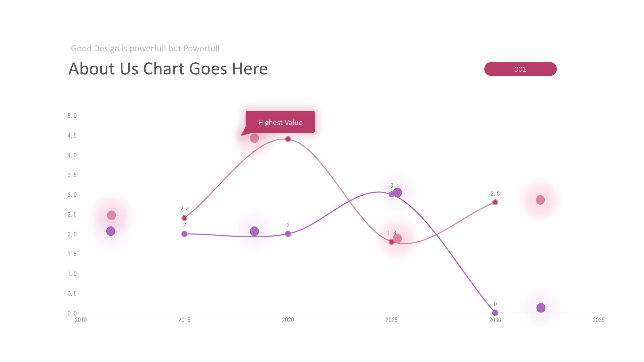Click the 2035 x-axis label
The height and width of the screenshot is (362, 644).
(x=598, y=320)
